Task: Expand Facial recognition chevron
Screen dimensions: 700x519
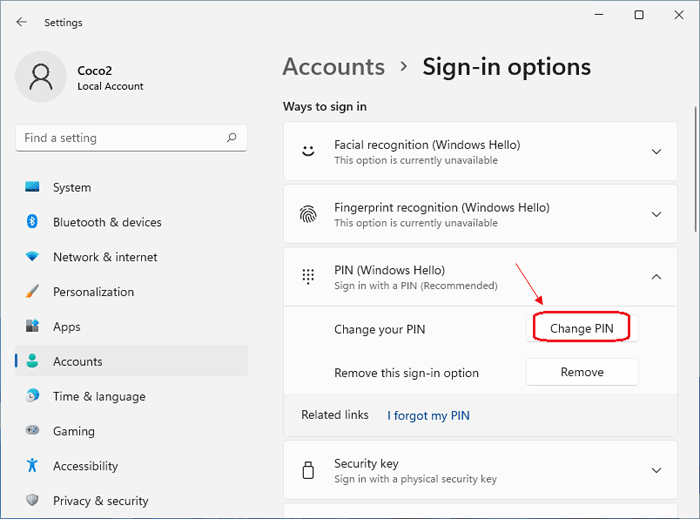Action: (656, 152)
